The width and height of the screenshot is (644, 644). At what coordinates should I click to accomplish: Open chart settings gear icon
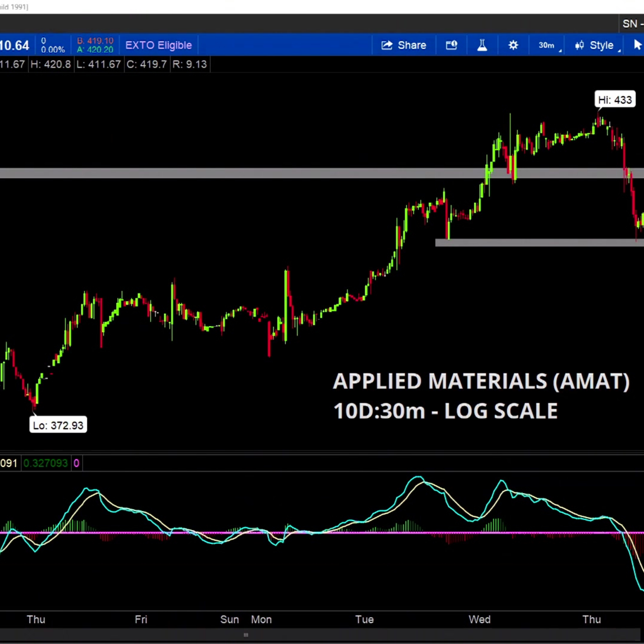pyautogui.click(x=513, y=45)
